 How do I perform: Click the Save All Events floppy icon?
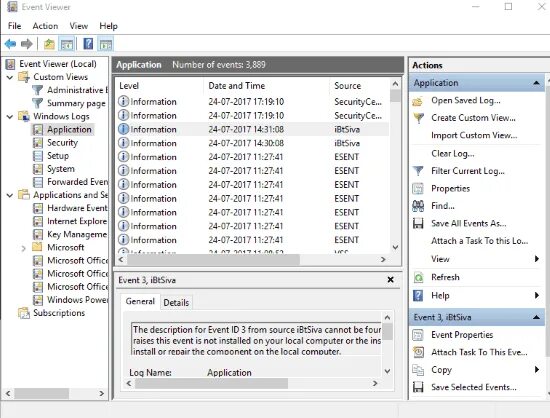tap(418, 223)
